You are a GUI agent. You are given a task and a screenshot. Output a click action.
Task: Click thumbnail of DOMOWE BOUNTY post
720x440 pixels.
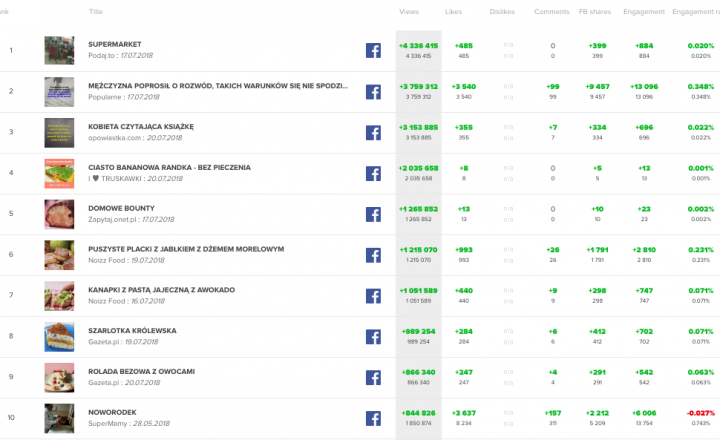(x=60, y=214)
